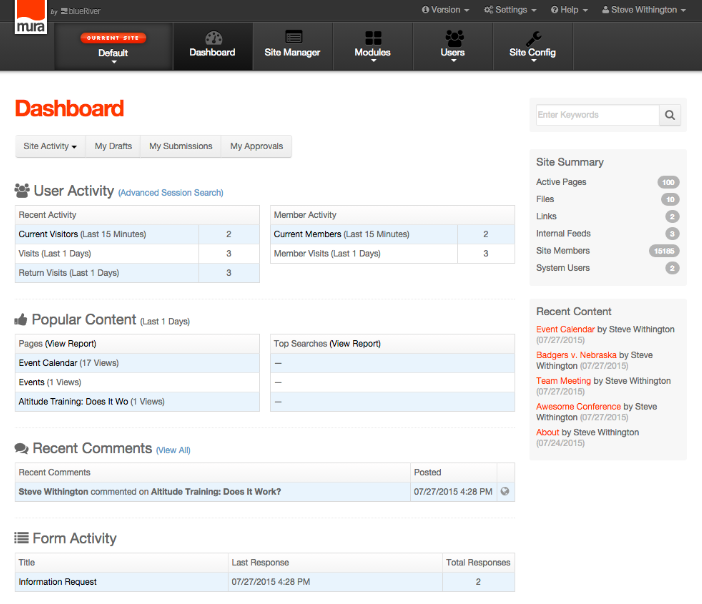This screenshot has height=604, width=702.
Task: Open Awesome Conference recent content link
Action: [x=578, y=406]
